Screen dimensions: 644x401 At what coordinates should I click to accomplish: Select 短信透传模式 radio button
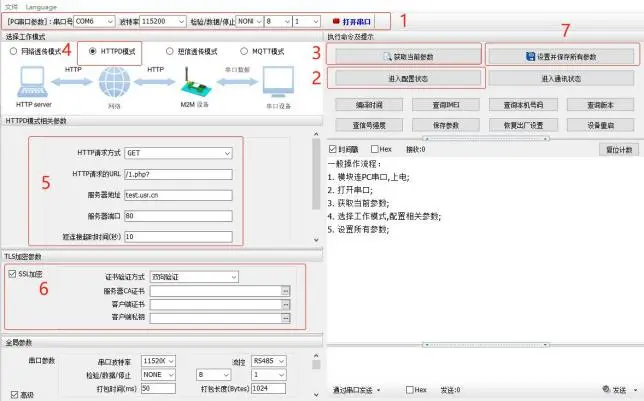tap(170, 51)
